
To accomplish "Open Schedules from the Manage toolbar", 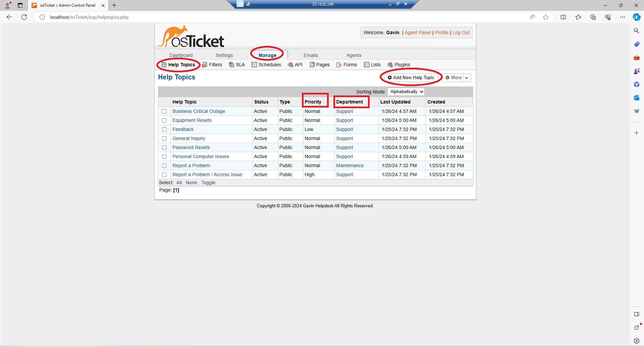I will pos(255,65).
